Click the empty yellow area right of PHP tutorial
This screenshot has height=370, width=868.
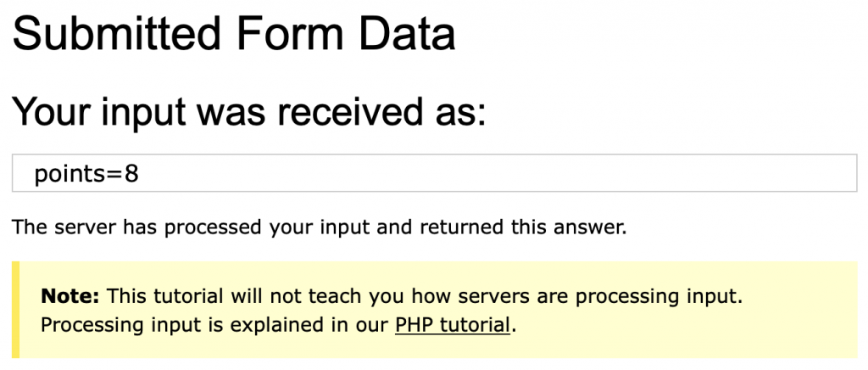678,325
